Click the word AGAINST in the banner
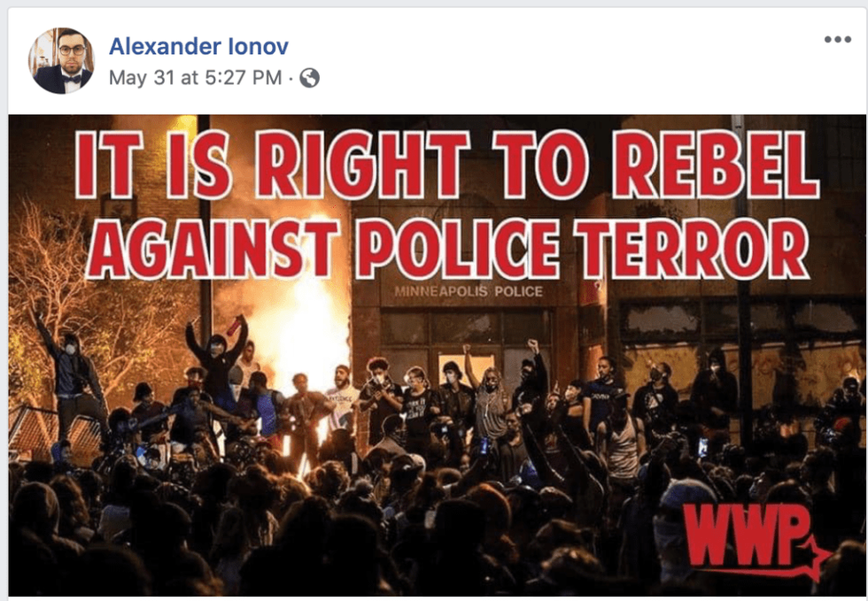The image size is (868, 601). tap(211, 249)
